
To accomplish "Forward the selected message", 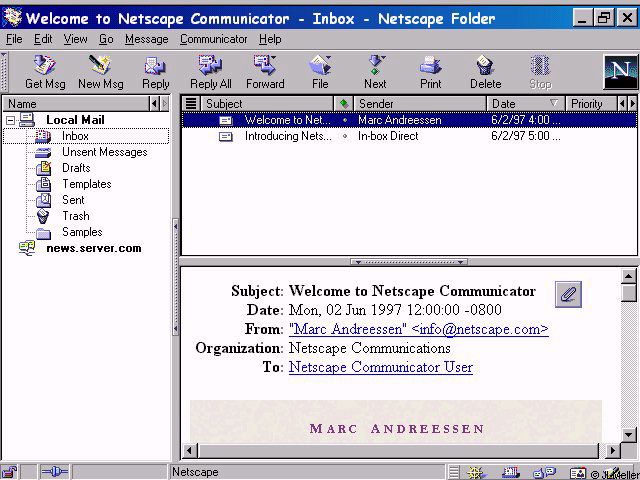I will click(265, 73).
